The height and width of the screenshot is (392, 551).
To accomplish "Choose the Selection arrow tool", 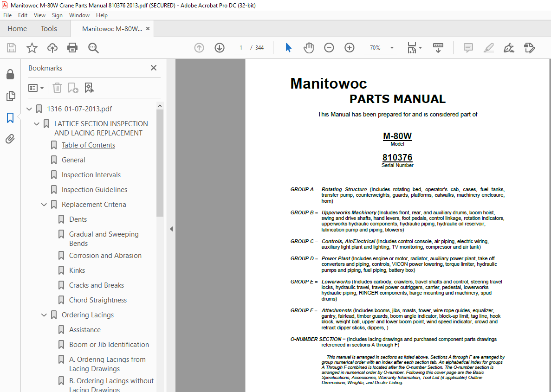I will pyautogui.click(x=289, y=48).
